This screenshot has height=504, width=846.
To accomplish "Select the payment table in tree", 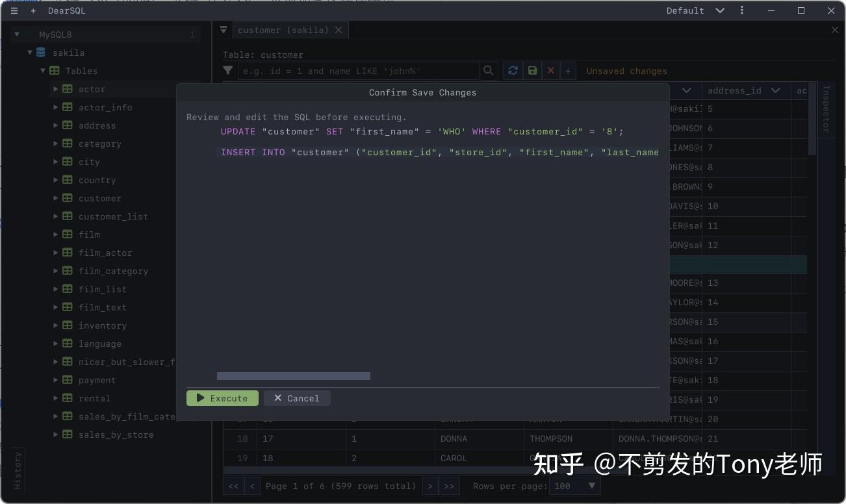I will coord(97,380).
